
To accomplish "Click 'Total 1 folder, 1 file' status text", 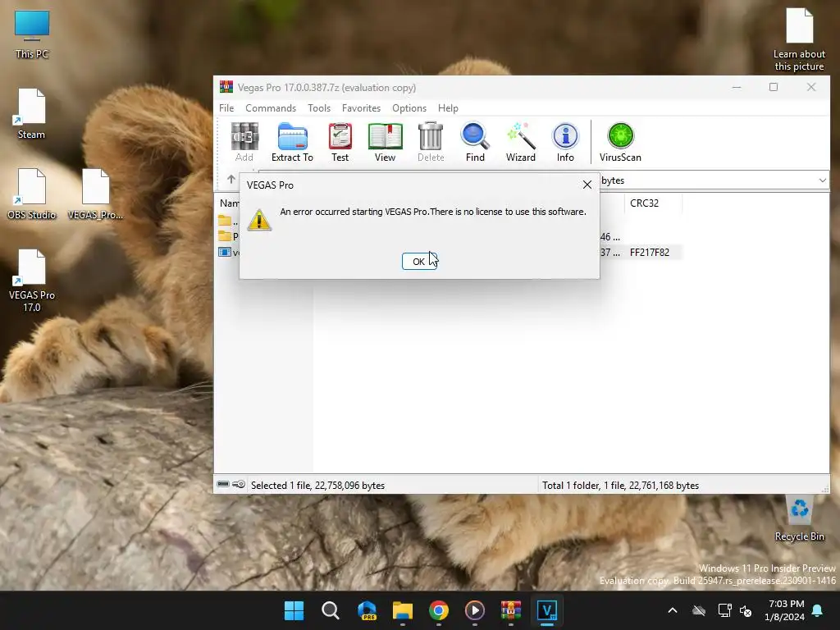I will coord(620,486).
